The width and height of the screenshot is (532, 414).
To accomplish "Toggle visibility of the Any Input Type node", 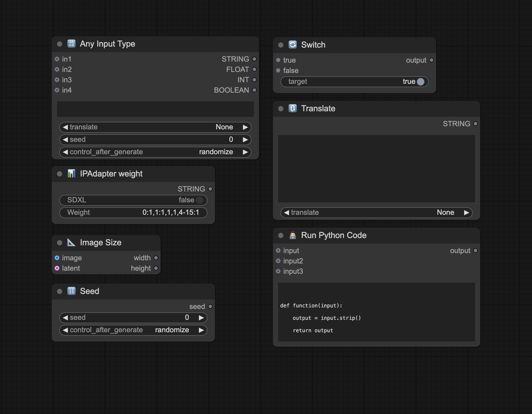I will [x=59, y=43].
